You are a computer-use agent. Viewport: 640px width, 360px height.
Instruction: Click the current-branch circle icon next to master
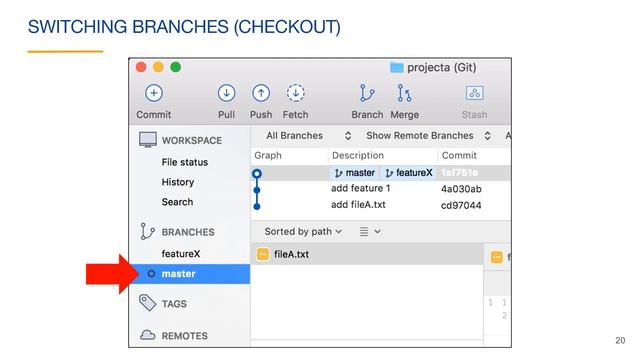(151, 273)
